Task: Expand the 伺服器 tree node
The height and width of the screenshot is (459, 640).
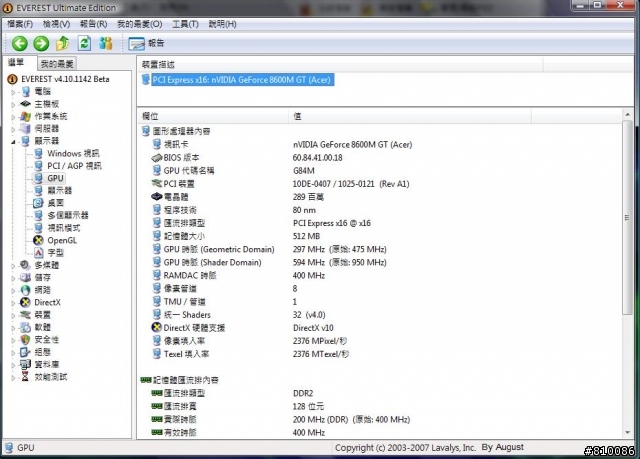Action: coord(13,129)
